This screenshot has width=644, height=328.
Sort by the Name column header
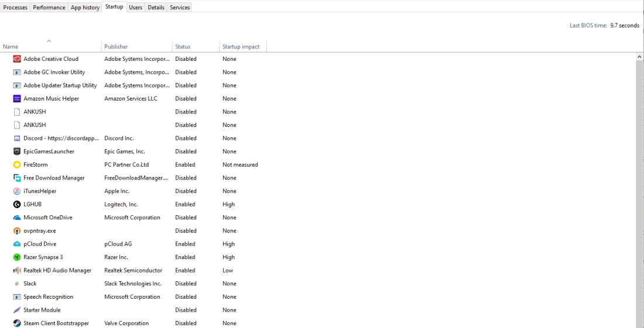pos(50,46)
